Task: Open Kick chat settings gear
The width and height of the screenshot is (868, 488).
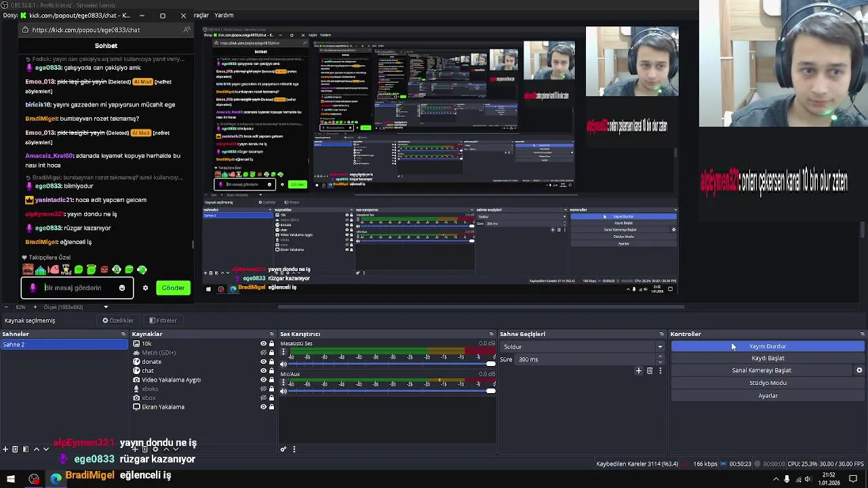Action: coord(145,288)
